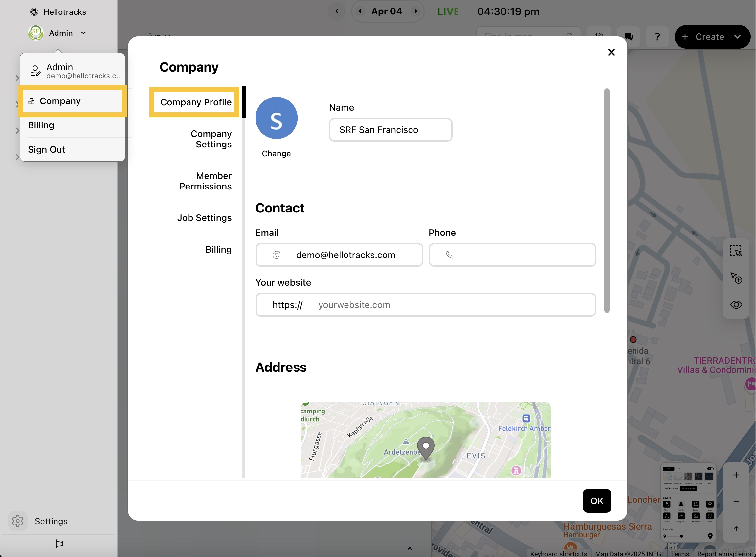Viewport: 756px width, 557px height.
Task: Select Sign Out from the menu
Action: (47, 149)
